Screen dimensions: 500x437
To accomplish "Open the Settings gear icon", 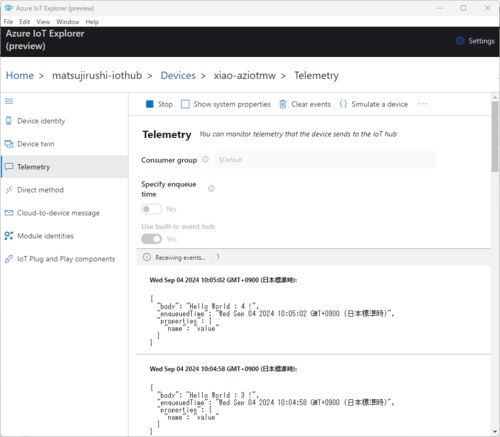I will (x=460, y=41).
